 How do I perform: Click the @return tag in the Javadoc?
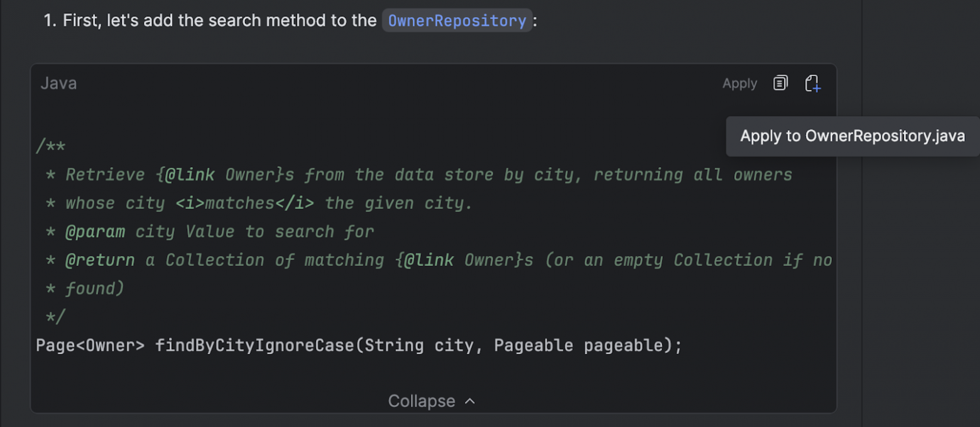(100, 260)
